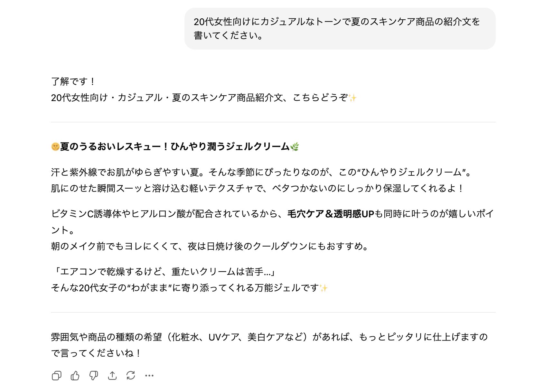Screen dimensions: 544x392
Task: Click the sparkles emoji after こちらどうぞ
Action: click(352, 98)
